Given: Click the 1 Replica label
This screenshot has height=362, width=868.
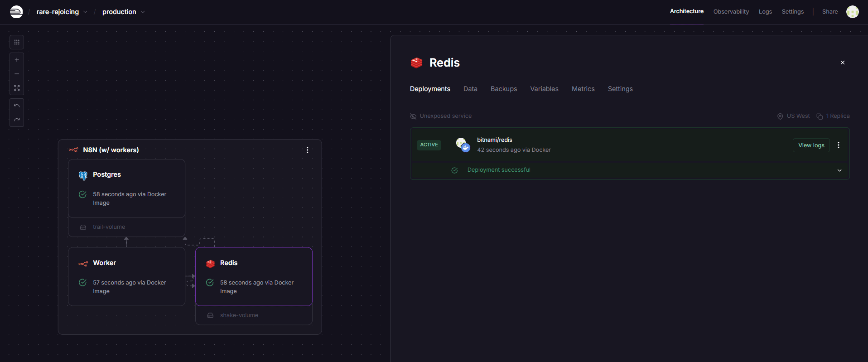Looking at the screenshot, I should (838, 116).
